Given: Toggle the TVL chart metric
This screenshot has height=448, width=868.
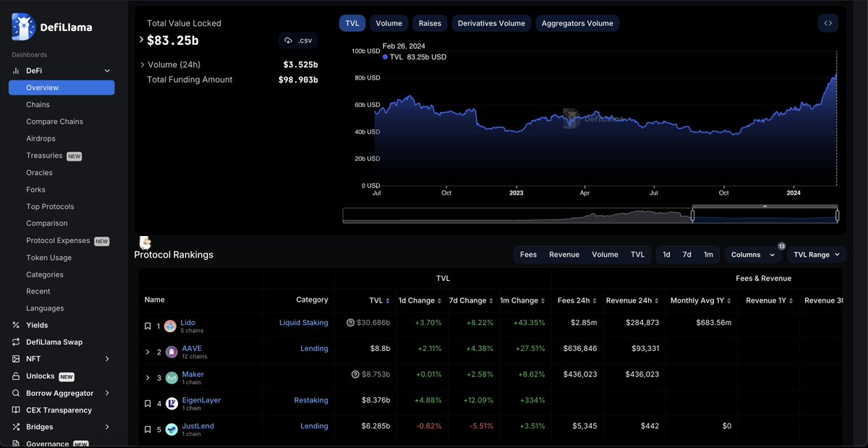Looking at the screenshot, I should pos(352,23).
